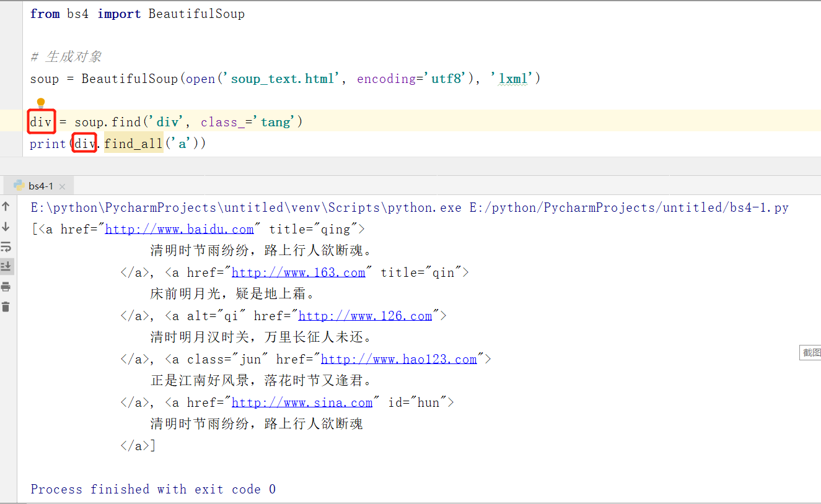Click the '# 生成对象' comment

[x=66, y=57]
